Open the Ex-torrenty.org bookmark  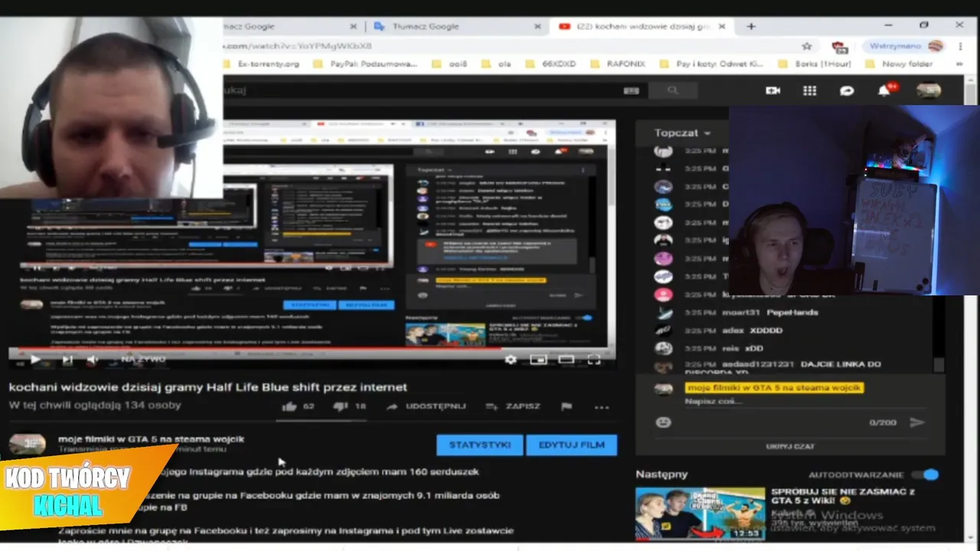264,64
